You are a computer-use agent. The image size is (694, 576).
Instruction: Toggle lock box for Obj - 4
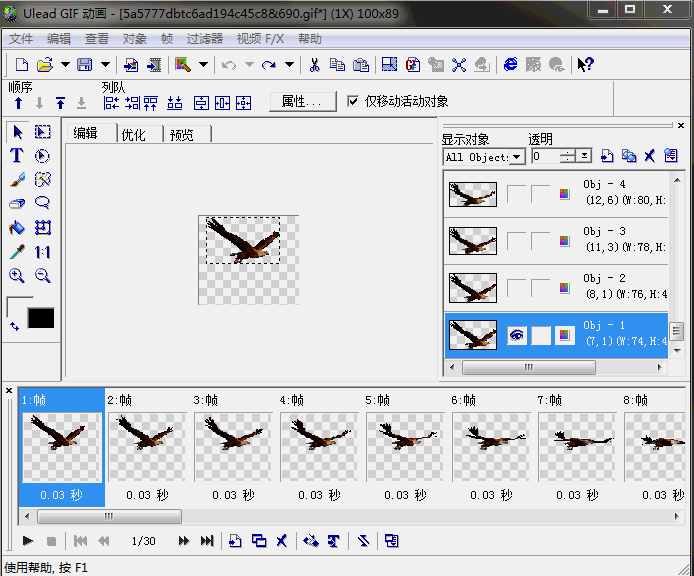[x=541, y=194]
